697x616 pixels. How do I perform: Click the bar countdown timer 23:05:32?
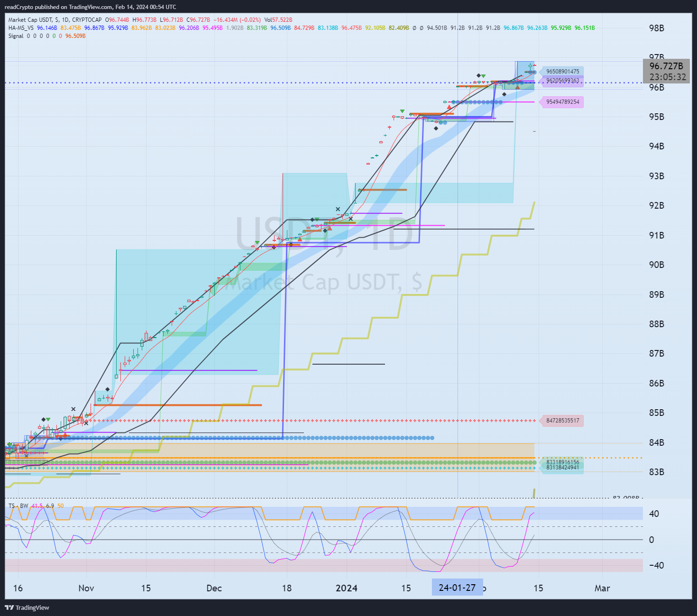(668, 77)
